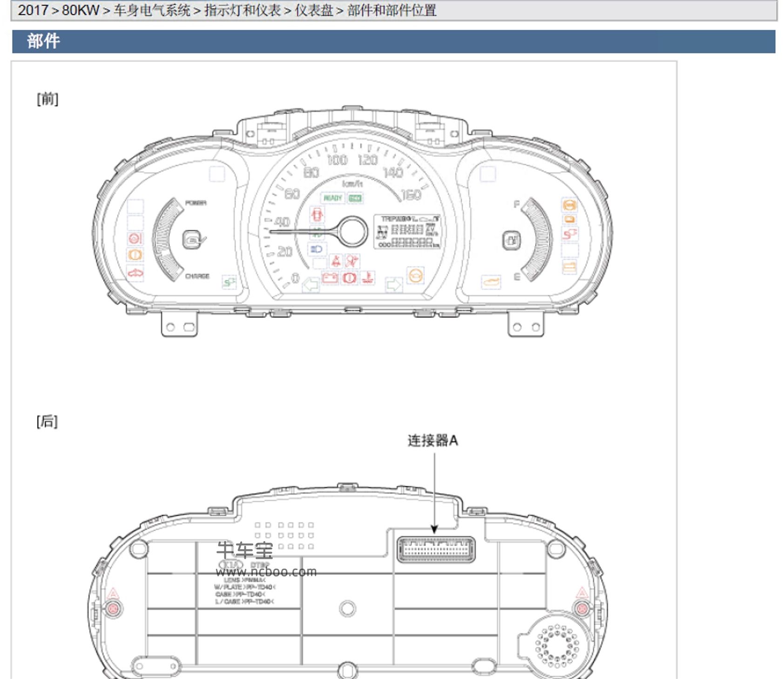This screenshot has height=679, width=784.
Task: Click the red icon right of the brake warning
Action: 367,278
